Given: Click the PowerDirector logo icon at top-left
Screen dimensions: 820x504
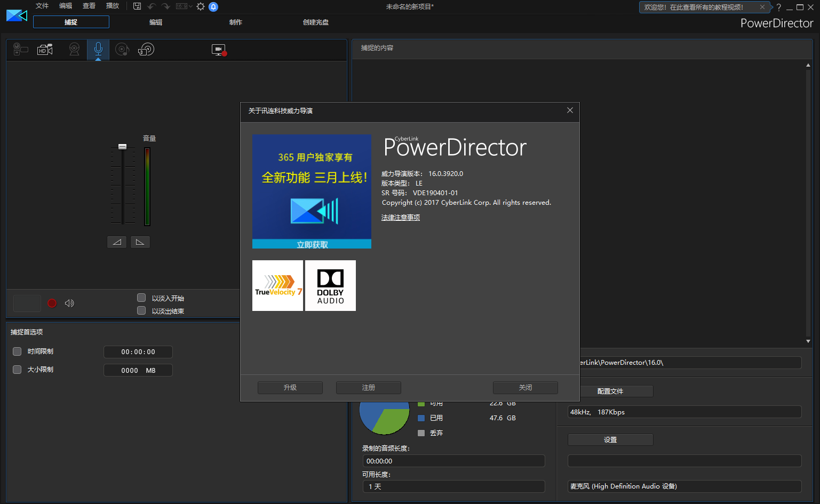Looking at the screenshot, I should (17, 15).
